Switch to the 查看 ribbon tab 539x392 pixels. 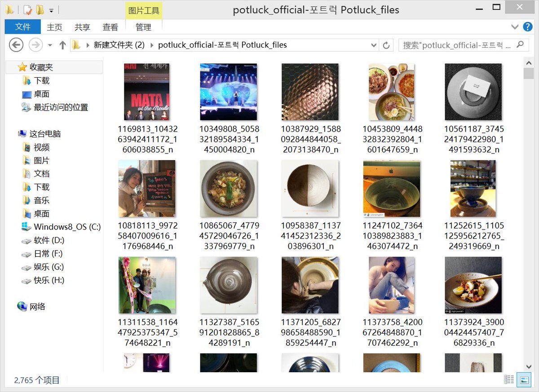coord(110,27)
